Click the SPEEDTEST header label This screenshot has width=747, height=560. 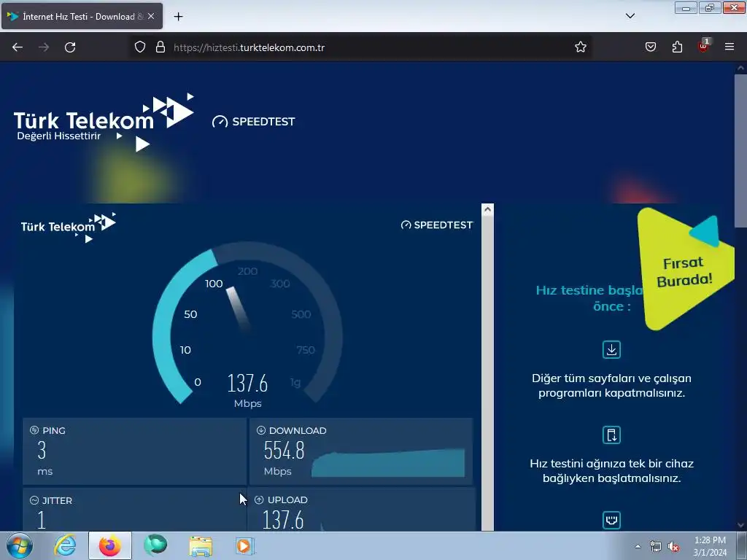[254, 122]
